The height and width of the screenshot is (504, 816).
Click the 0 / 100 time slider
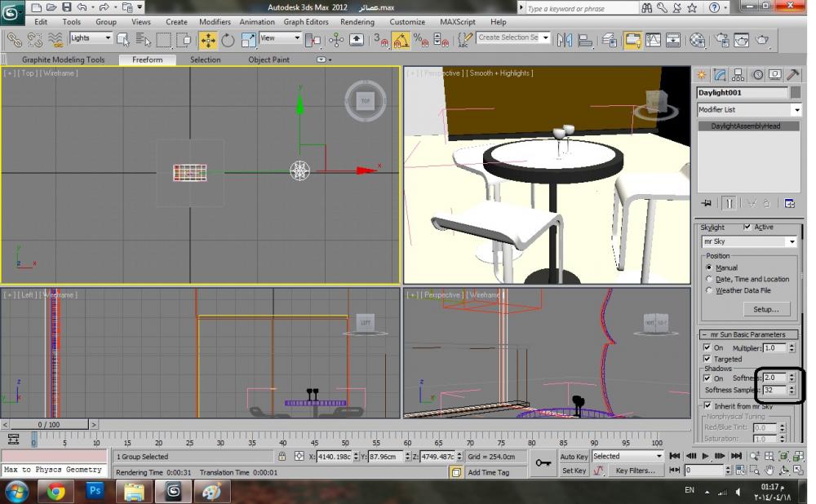(x=48, y=425)
